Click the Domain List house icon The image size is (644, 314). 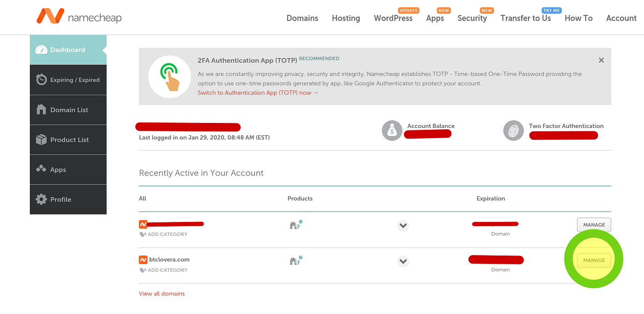tap(41, 110)
